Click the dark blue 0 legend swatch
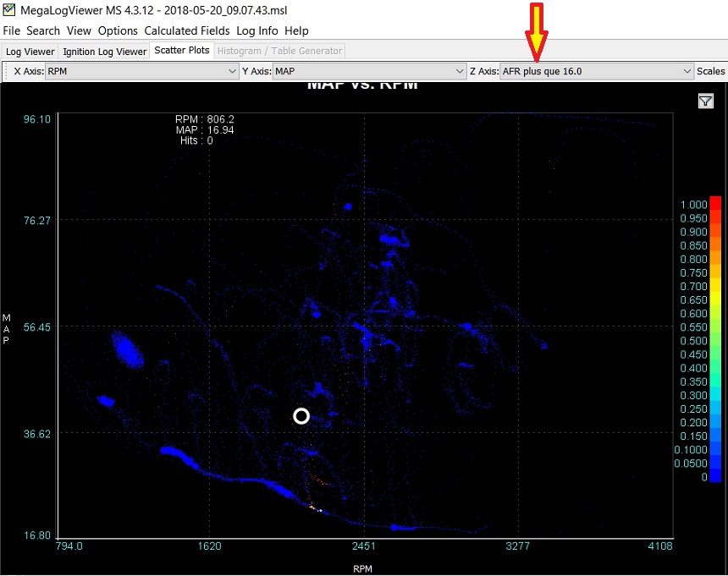Screen dimensions: 728x576 [715, 477]
